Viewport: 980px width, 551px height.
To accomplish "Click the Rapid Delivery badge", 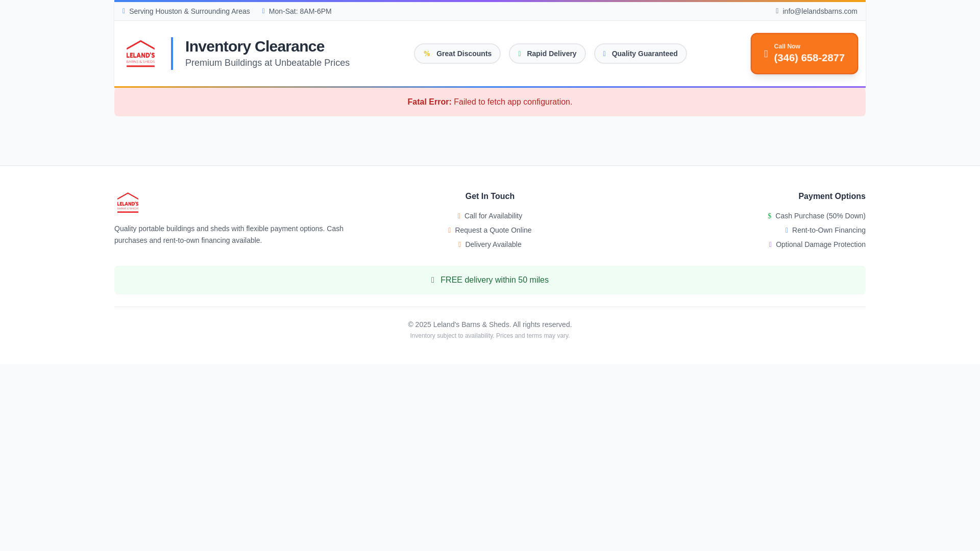I will pyautogui.click(x=547, y=54).
